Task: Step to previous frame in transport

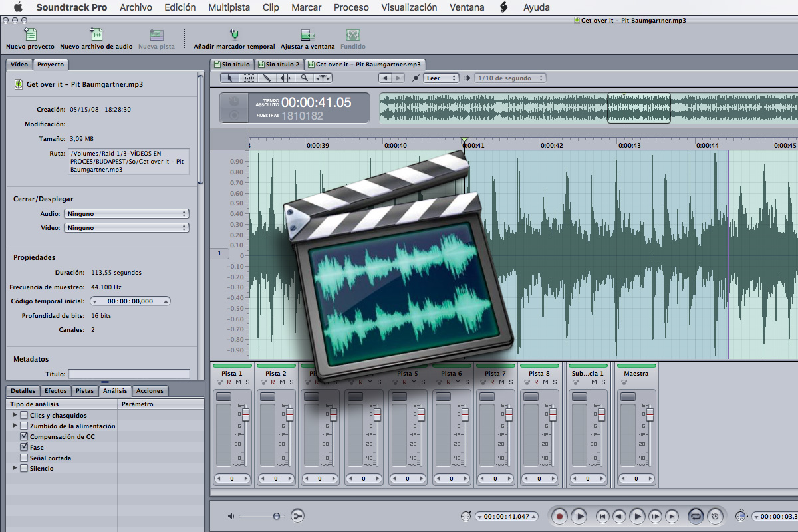Action: click(619, 516)
